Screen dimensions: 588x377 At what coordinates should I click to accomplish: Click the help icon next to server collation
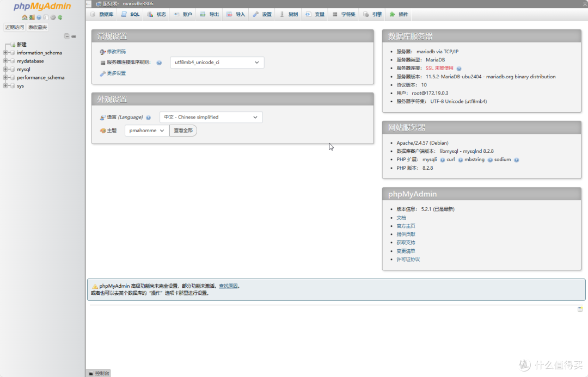click(x=158, y=63)
